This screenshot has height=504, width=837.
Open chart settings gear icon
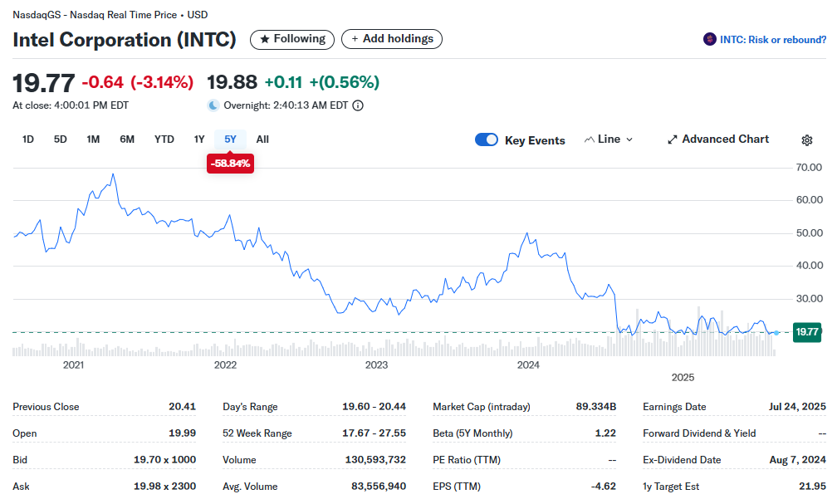point(806,139)
